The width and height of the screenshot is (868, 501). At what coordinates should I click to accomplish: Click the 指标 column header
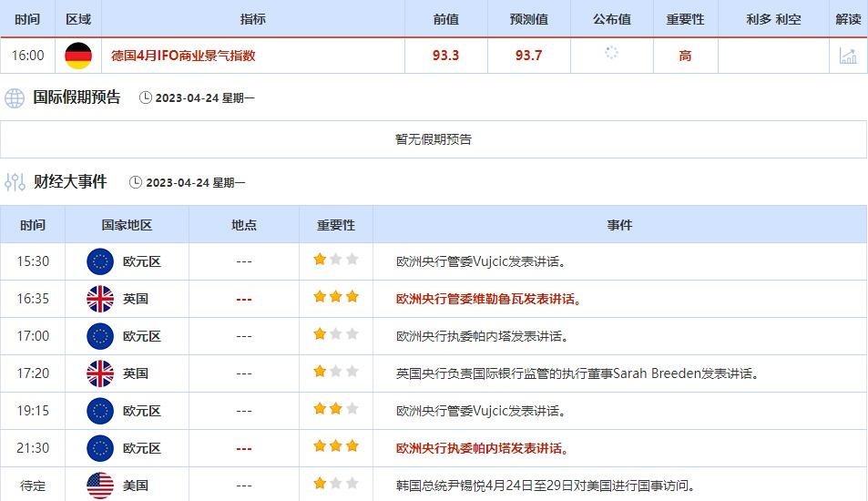coord(253,19)
